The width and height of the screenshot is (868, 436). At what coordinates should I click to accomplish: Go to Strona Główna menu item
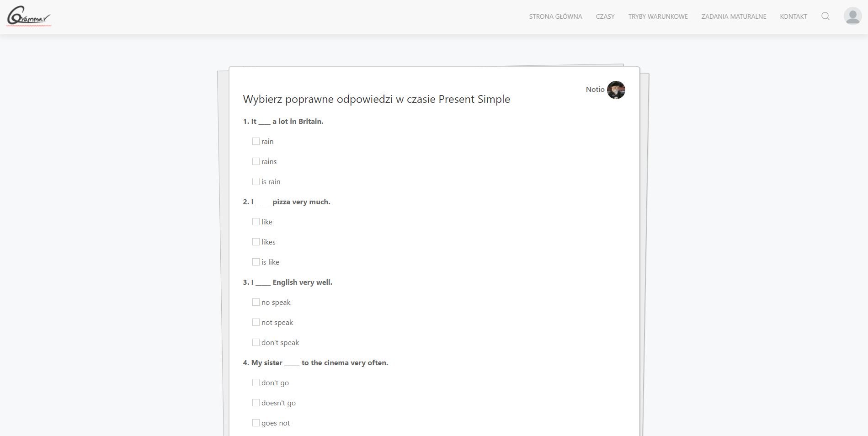pos(555,16)
